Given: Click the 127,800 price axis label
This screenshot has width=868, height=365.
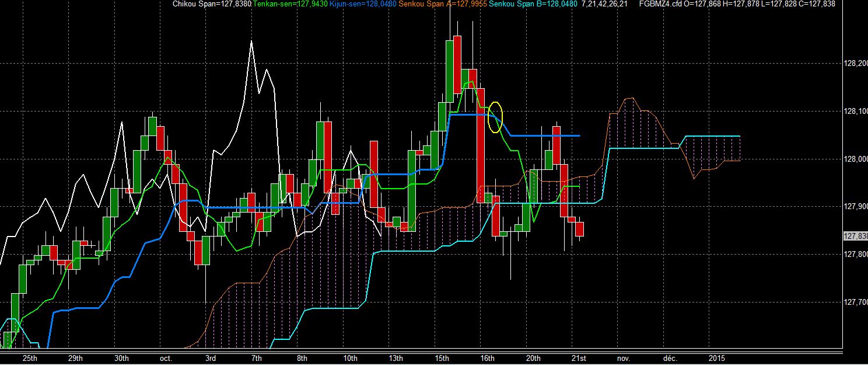Looking at the screenshot, I should pos(856,254).
